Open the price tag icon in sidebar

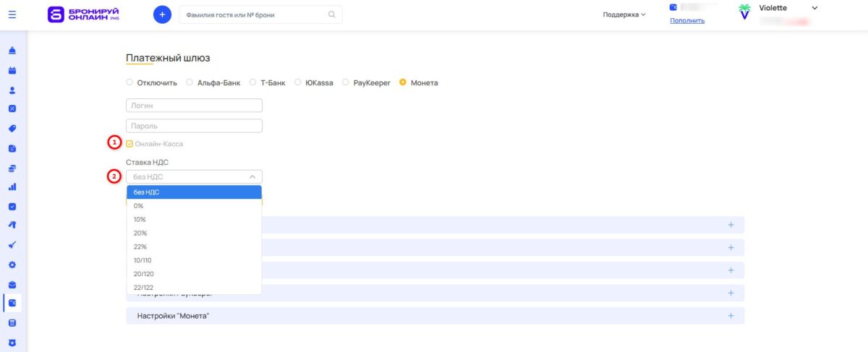tap(12, 129)
